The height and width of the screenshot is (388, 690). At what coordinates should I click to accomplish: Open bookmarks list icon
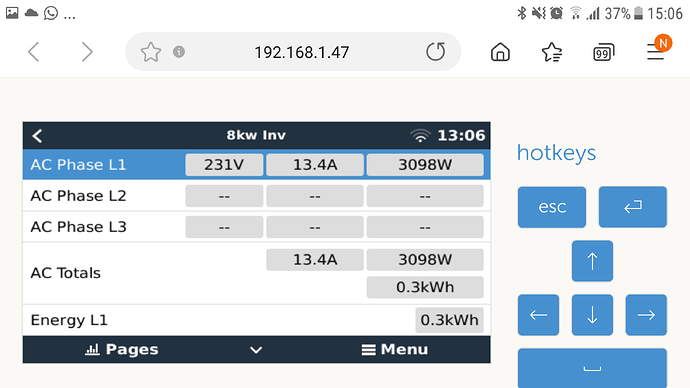tap(552, 52)
